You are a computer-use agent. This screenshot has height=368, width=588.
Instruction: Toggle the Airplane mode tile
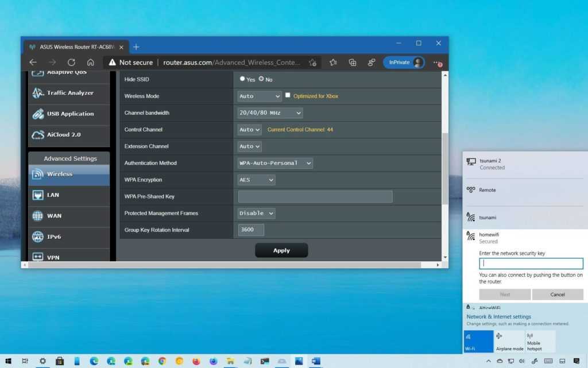(x=509, y=341)
